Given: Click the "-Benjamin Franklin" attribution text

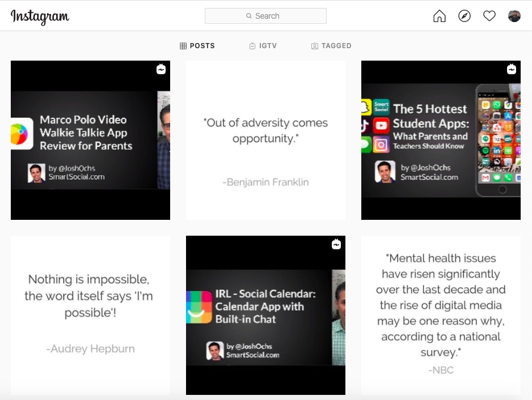Looking at the screenshot, I should [x=265, y=182].
